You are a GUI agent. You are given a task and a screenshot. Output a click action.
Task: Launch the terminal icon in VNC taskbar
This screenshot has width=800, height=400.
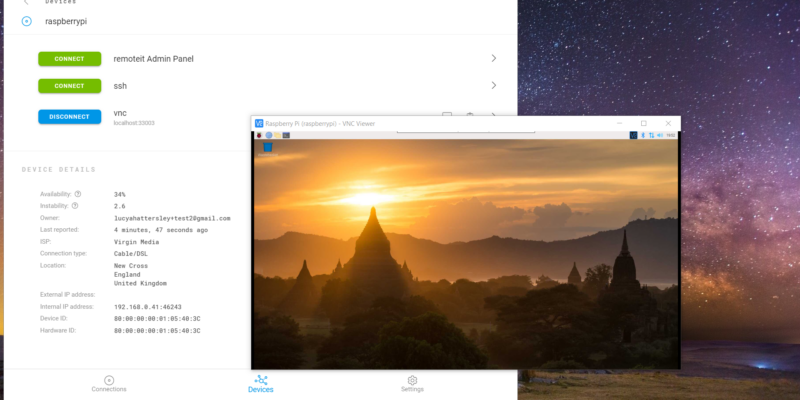[x=286, y=135]
